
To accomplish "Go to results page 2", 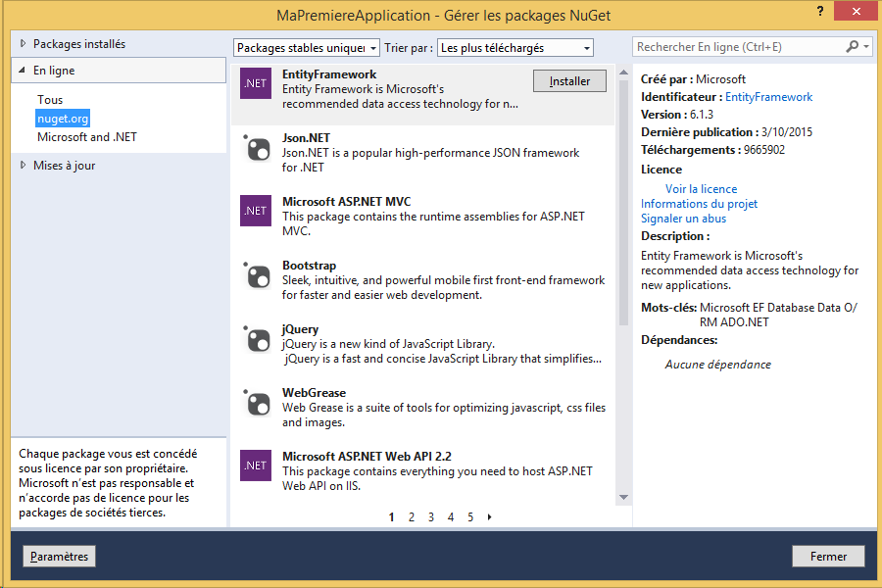I will pyautogui.click(x=412, y=516).
